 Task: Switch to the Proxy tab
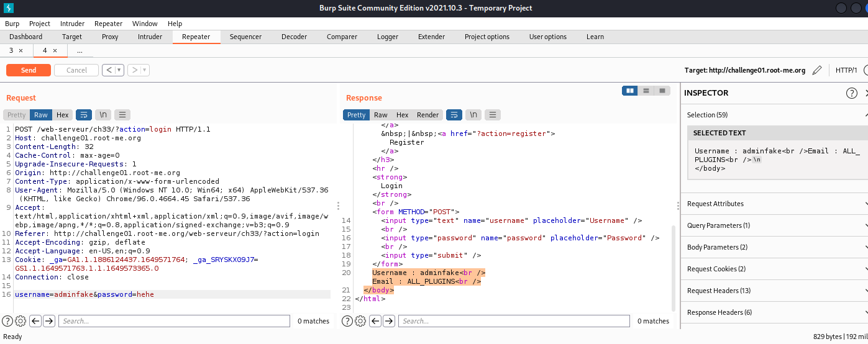110,37
